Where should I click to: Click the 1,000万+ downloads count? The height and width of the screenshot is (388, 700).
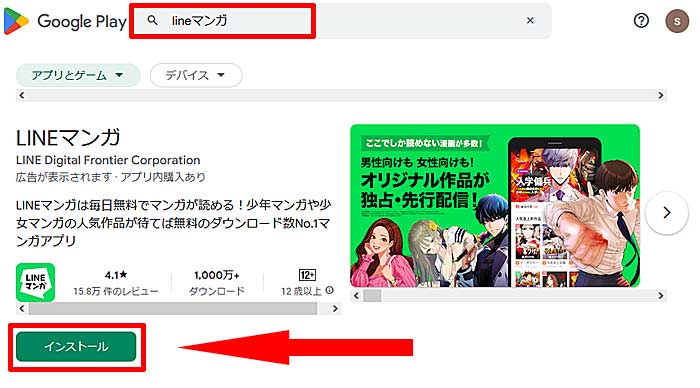pyautogui.click(x=217, y=275)
